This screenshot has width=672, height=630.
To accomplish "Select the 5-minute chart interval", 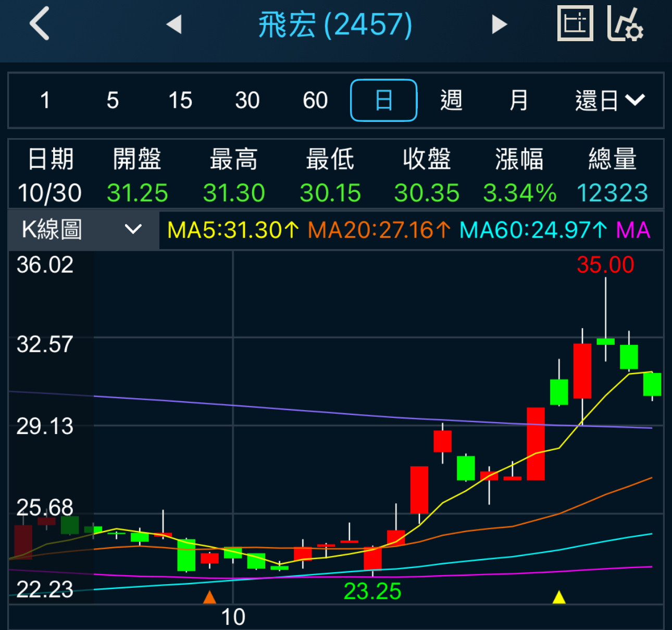I will 113,101.
